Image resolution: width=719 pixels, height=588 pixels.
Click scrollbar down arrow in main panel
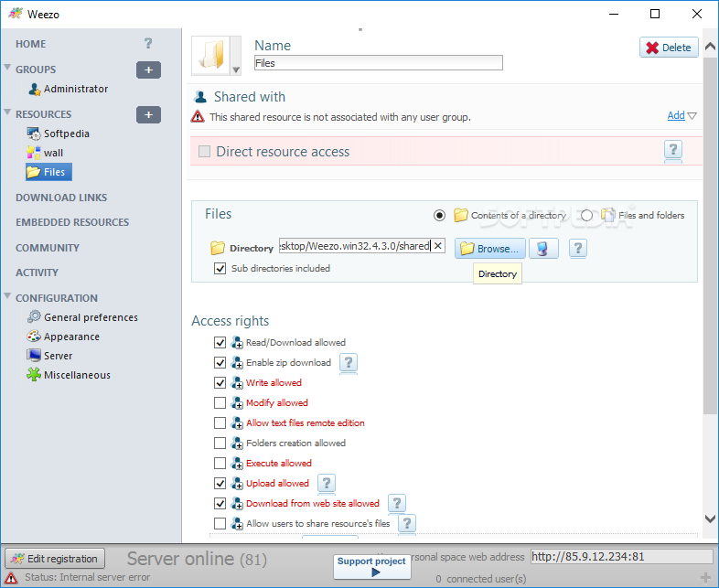coord(710,519)
